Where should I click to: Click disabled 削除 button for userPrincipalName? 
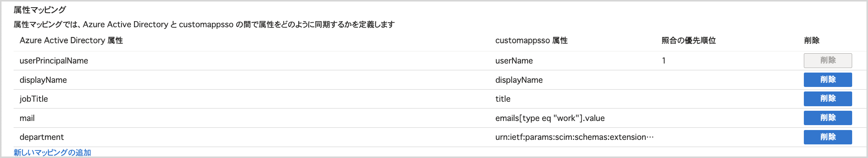(828, 60)
